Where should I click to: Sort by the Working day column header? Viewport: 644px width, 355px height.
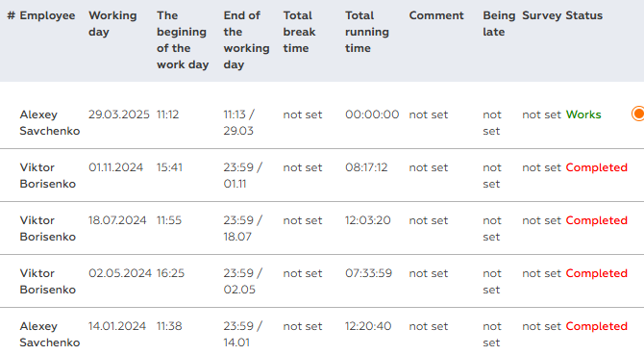[x=112, y=23]
